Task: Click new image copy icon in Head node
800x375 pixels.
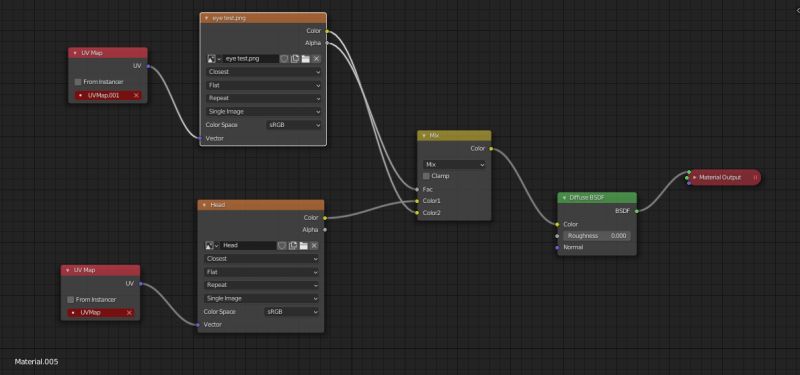Action: click(x=293, y=245)
